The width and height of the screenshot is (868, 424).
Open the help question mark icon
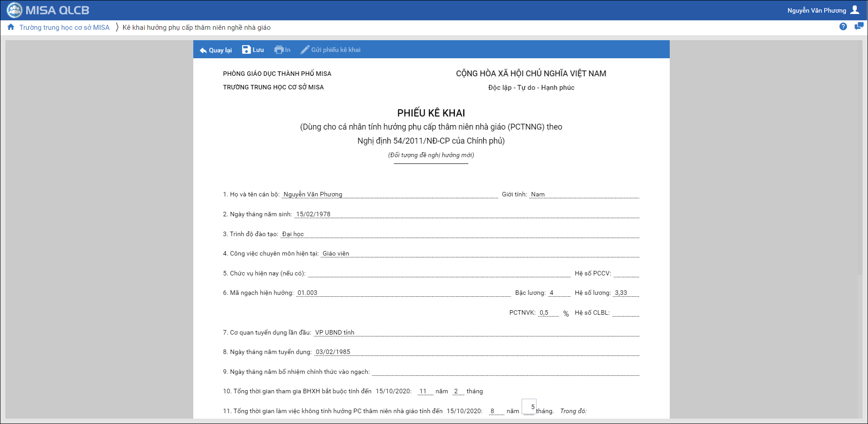pyautogui.click(x=843, y=27)
